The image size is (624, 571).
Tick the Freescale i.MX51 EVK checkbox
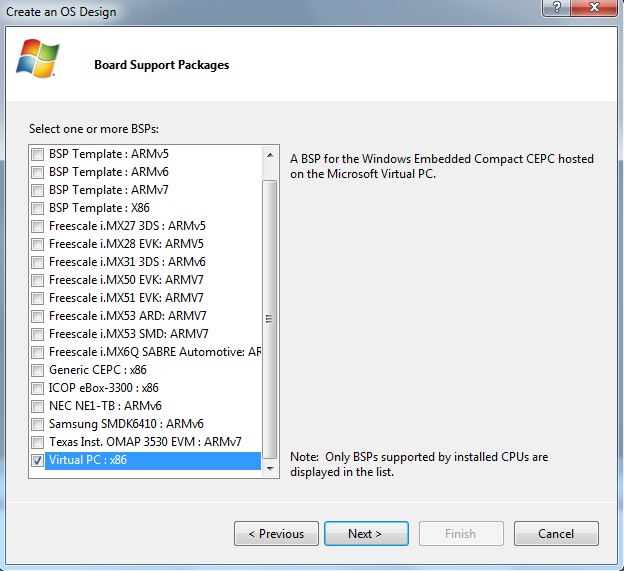[37, 298]
